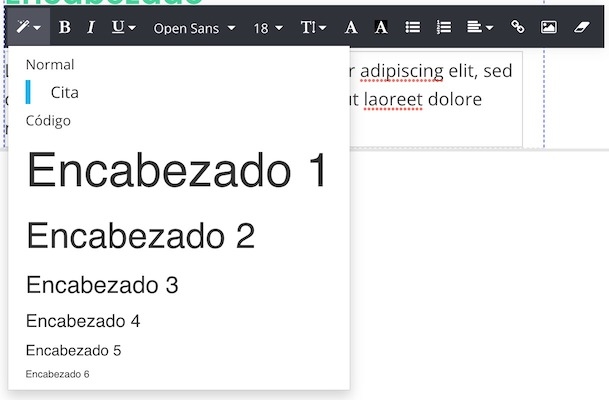Clear formatting with the eraser icon
This screenshot has width=609, height=400.
[582, 28]
